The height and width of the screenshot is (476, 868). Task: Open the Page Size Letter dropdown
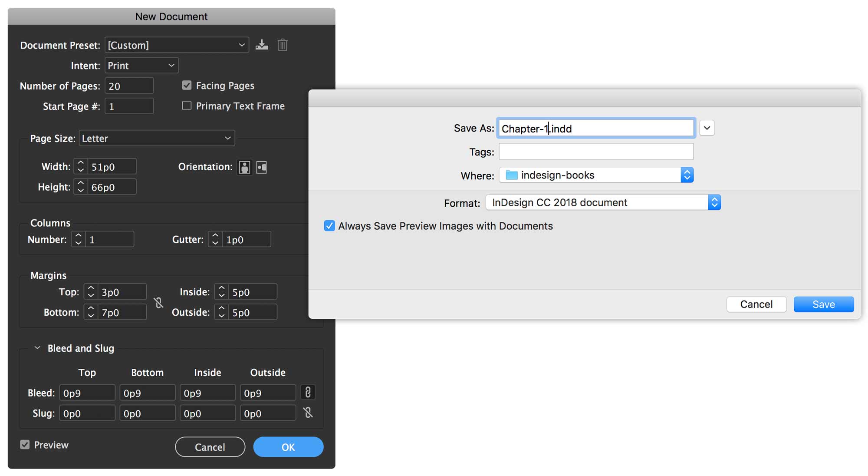[157, 138]
